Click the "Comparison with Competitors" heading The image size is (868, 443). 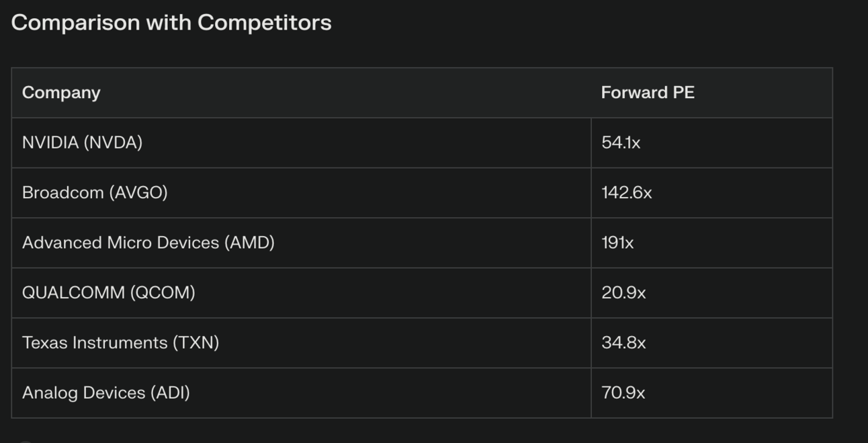point(171,23)
